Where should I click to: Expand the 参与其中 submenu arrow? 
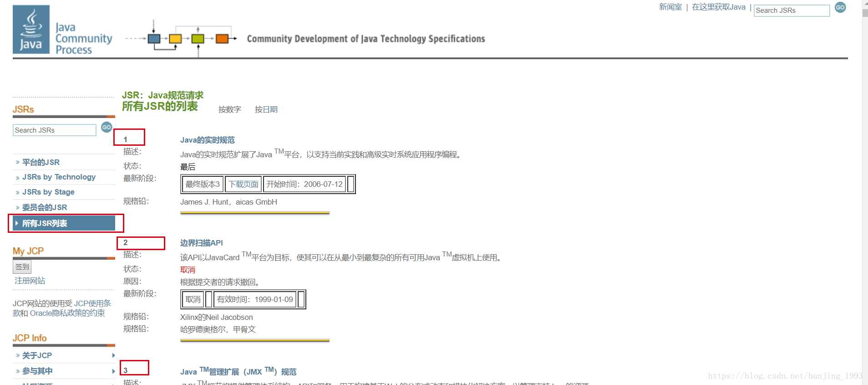(x=113, y=371)
